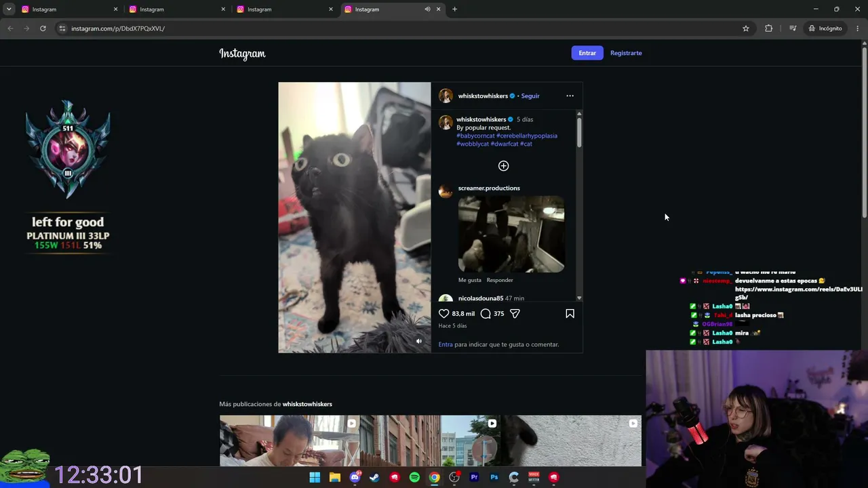Click the Entrar login button

click(x=587, y=53)
